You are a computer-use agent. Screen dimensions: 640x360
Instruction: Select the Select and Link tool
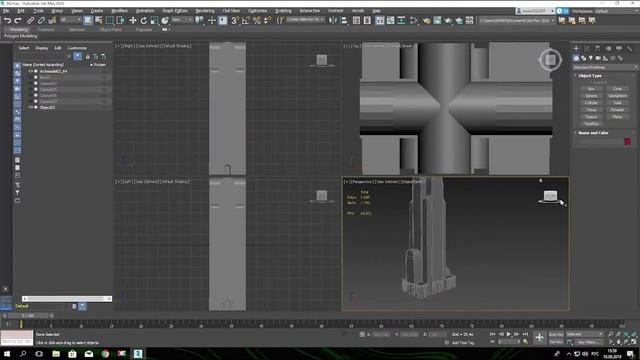click(31, 20)
